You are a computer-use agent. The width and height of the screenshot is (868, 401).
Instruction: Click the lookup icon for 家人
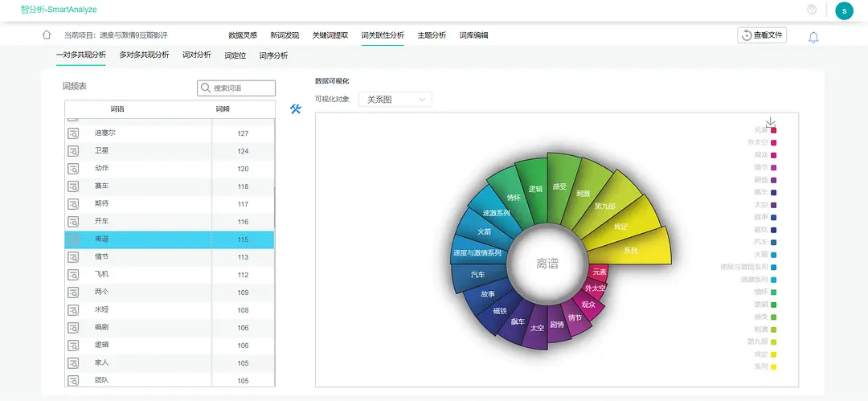point(73,362)
